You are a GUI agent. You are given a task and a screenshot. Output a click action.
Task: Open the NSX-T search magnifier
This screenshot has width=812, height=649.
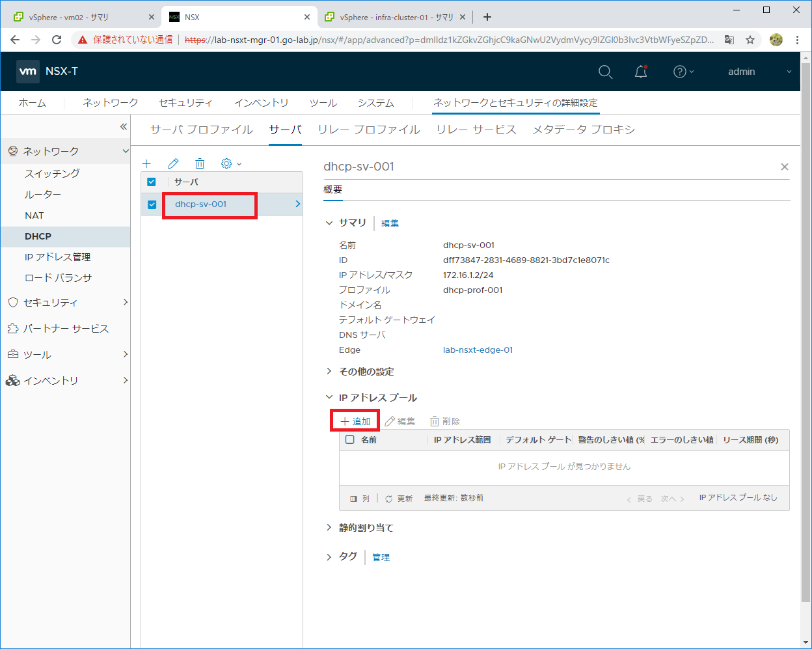pos(605,72)
